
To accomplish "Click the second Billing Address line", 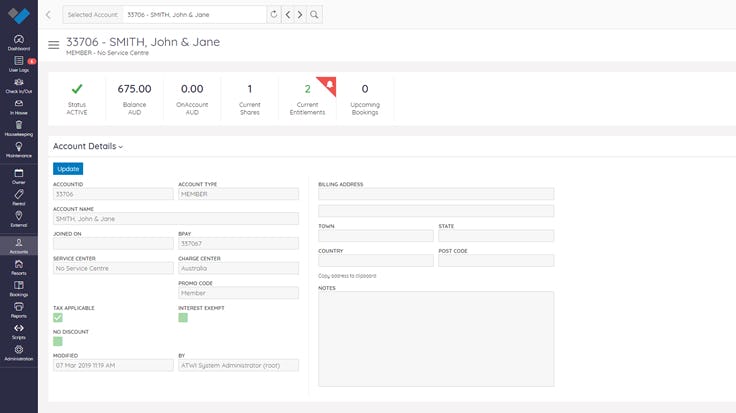I will (x=436, y=211).
